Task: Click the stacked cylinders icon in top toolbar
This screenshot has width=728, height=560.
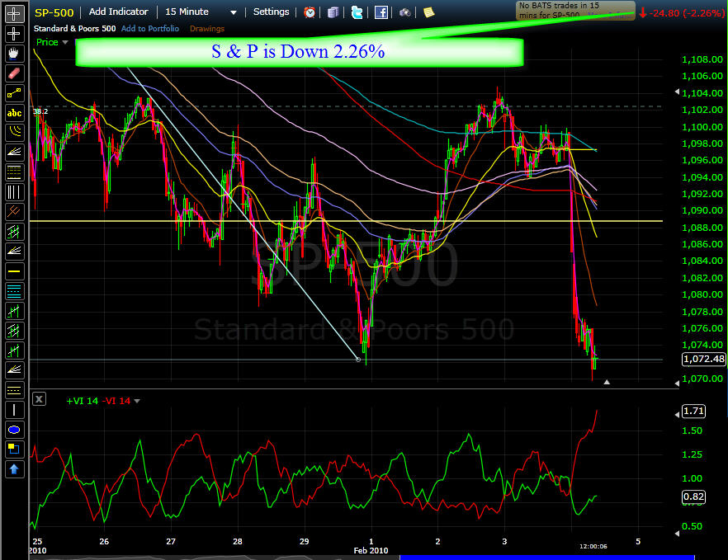Action: 333,12
